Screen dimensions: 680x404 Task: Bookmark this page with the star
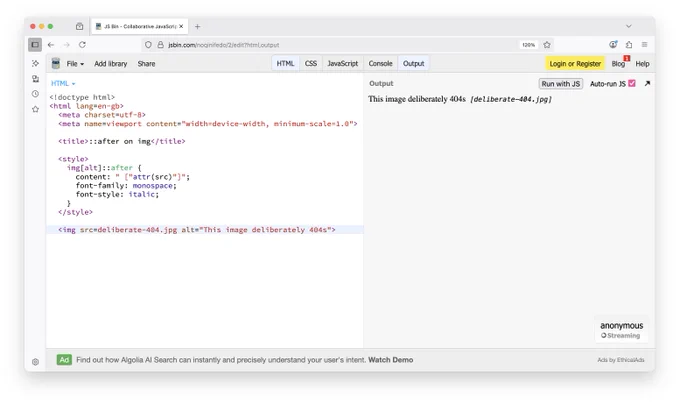coord(547,45)
